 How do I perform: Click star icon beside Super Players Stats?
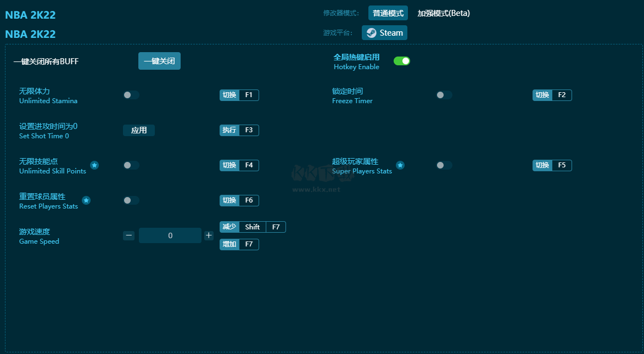(400, 165)
